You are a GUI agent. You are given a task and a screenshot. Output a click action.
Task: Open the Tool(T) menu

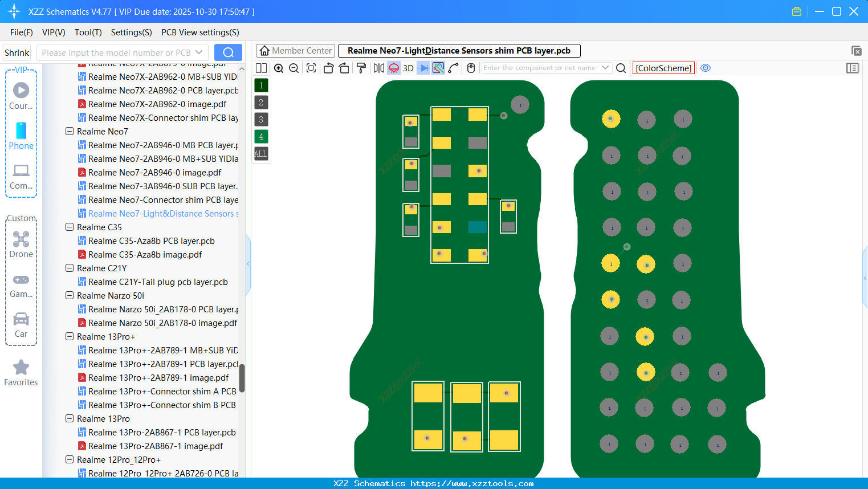click(x=88, y=32)
